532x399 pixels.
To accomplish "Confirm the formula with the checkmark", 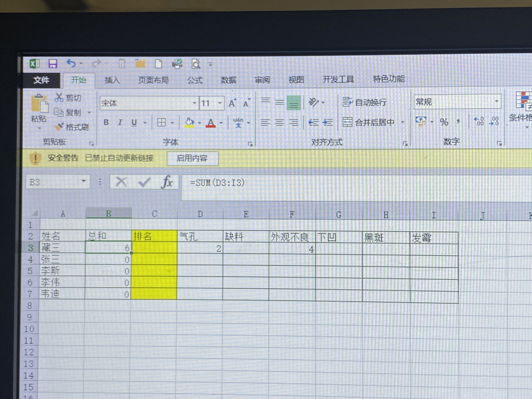I will tap(144, 182).
